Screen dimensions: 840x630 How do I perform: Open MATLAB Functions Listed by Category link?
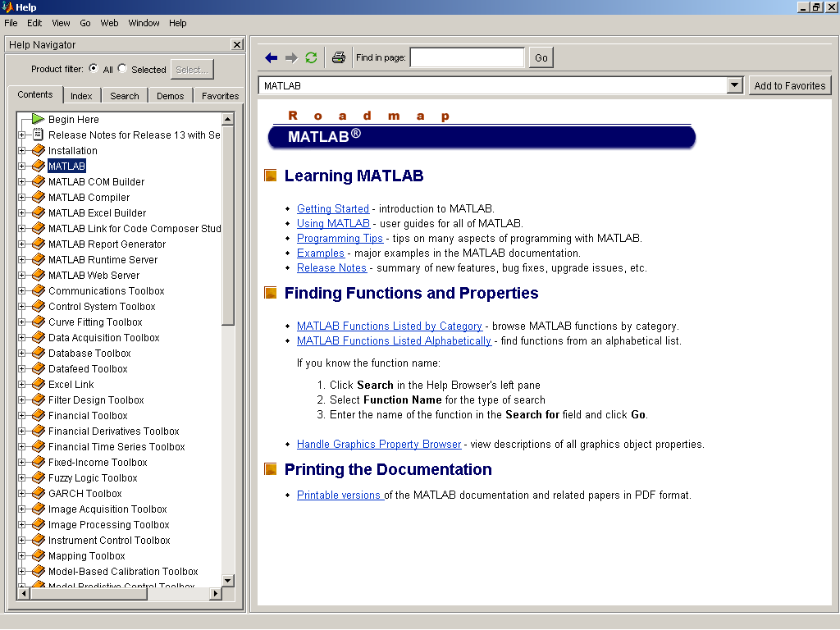390,326
